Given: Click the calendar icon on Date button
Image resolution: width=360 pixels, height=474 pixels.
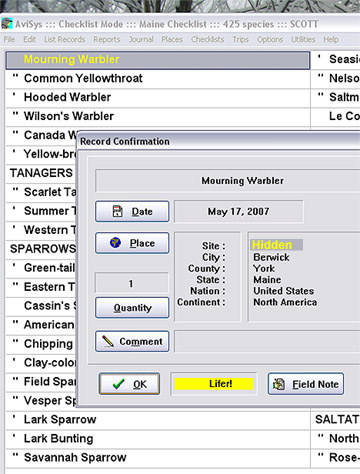Looking at the screenshot, I should click(117, 211).
